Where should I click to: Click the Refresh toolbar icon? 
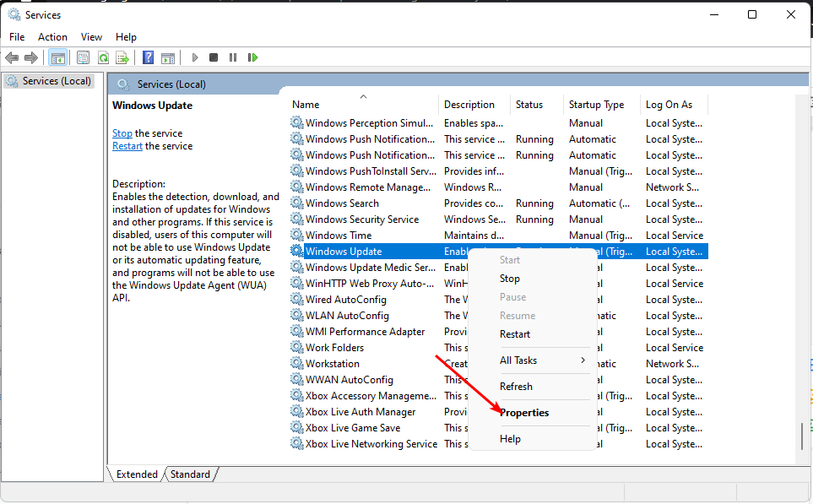click(x=102, y=57)
